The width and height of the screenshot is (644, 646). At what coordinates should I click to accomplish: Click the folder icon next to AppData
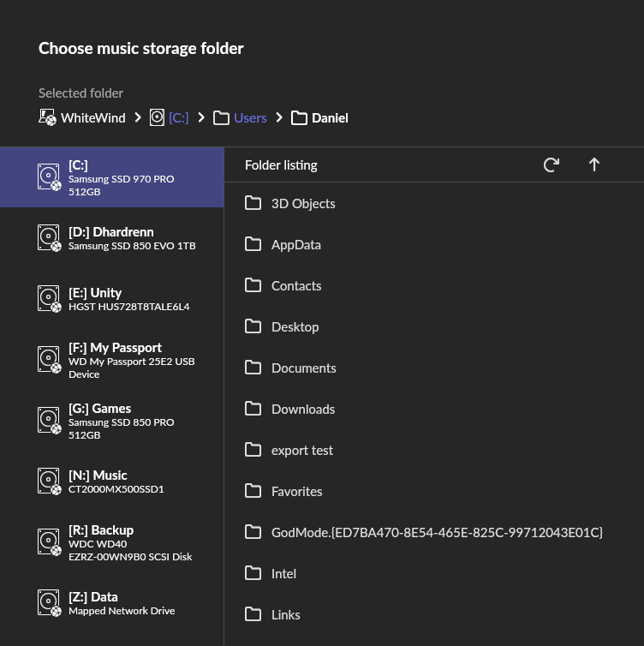(253, 245)
